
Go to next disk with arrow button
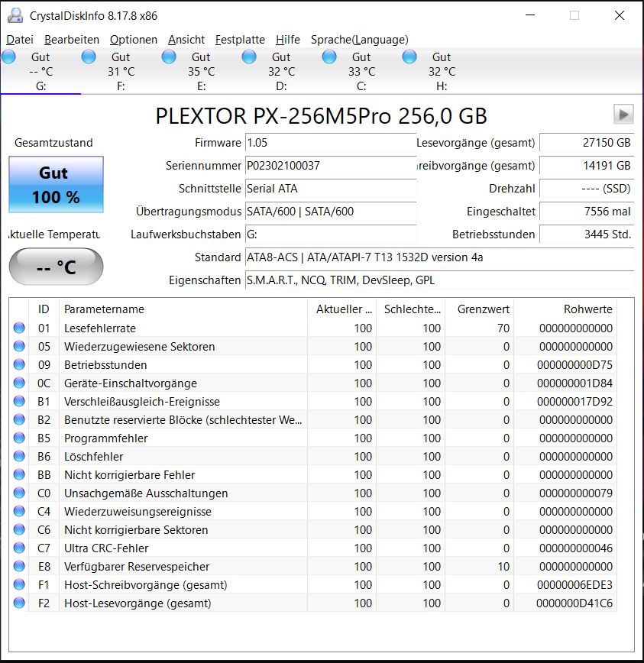[623, 114]
